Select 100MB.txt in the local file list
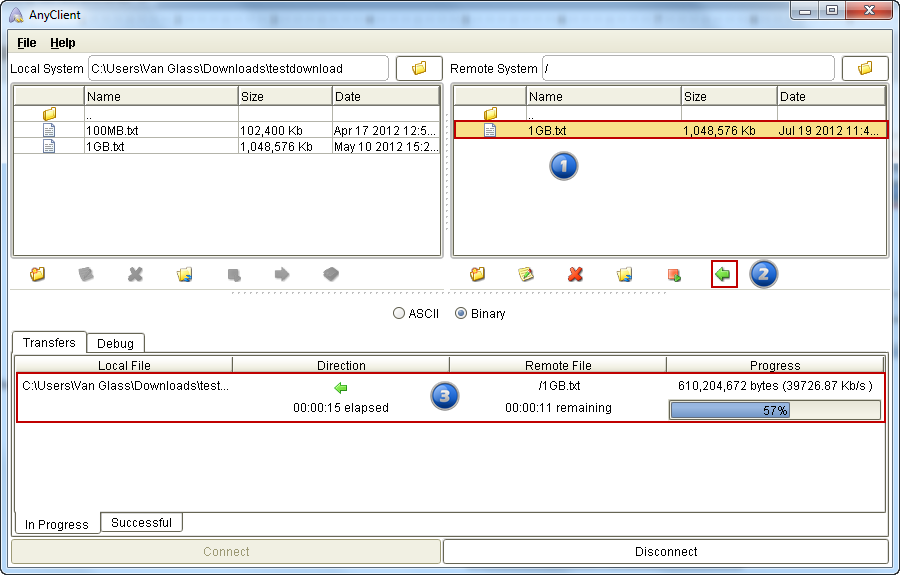This screenshot has height=575, width=900. (107, 130)
